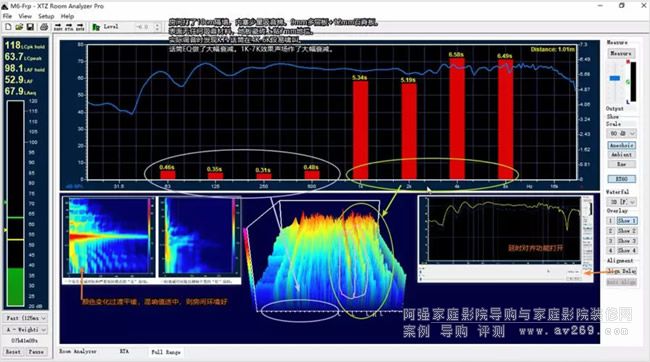Toggle the Ambient display button
650x362 pixels.
click(621, 155)
